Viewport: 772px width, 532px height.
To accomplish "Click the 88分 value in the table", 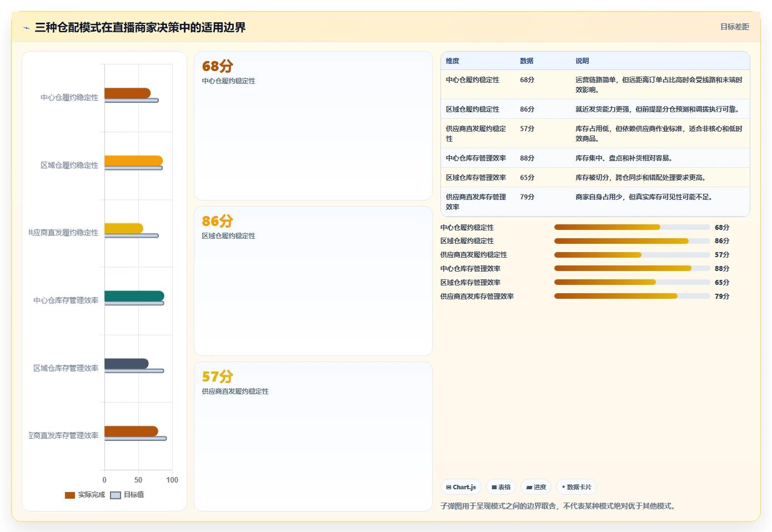I will click(527, 158).
